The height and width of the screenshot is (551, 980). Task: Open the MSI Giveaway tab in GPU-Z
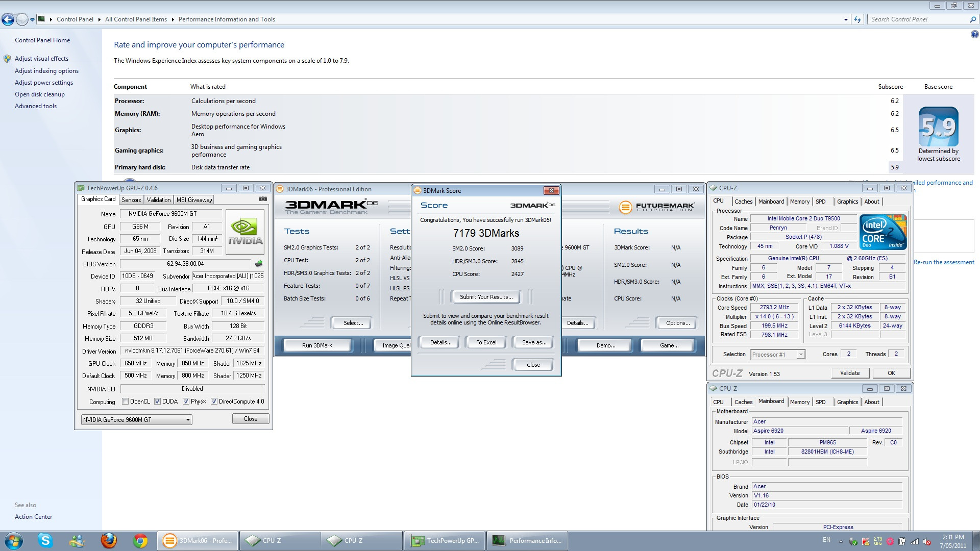(194, 200)
